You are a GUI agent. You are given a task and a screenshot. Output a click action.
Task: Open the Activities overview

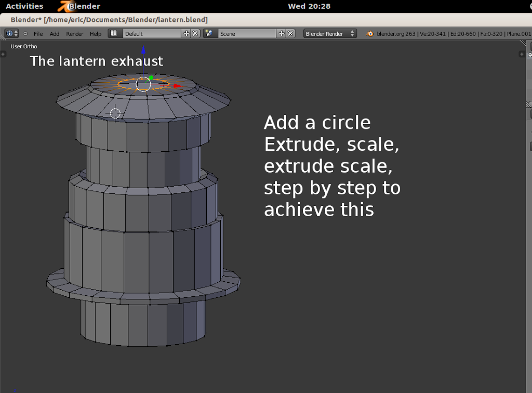coord(24,6)
